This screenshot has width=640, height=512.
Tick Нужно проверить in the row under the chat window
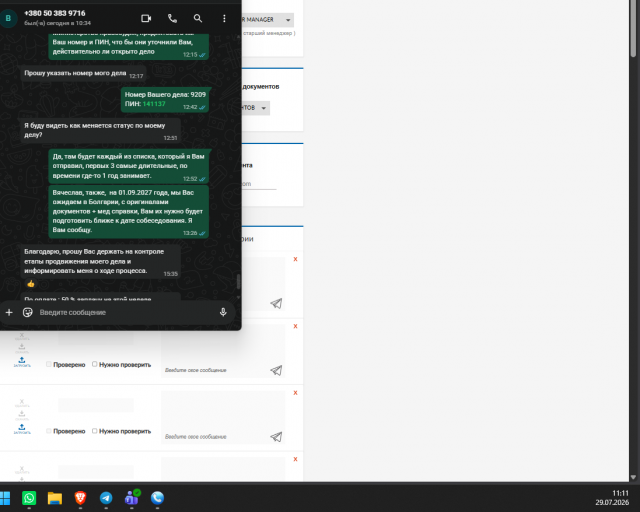coord(94,364)
